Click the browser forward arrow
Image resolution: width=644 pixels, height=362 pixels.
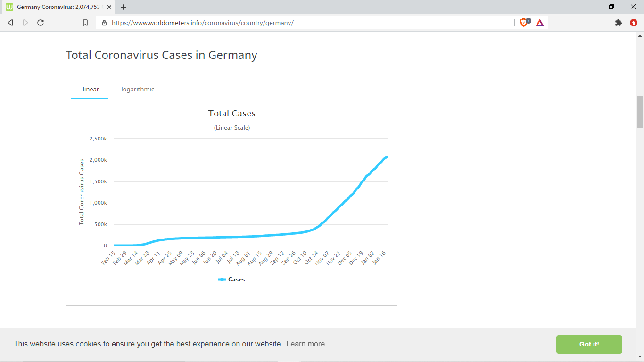coord(25,23)
